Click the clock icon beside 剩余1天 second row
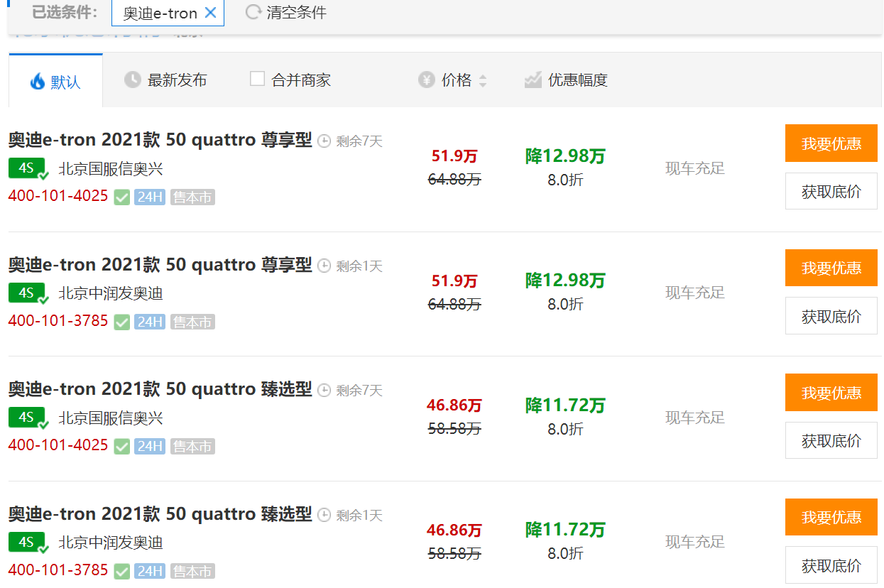The image size is (884, 588). (324, 266)
